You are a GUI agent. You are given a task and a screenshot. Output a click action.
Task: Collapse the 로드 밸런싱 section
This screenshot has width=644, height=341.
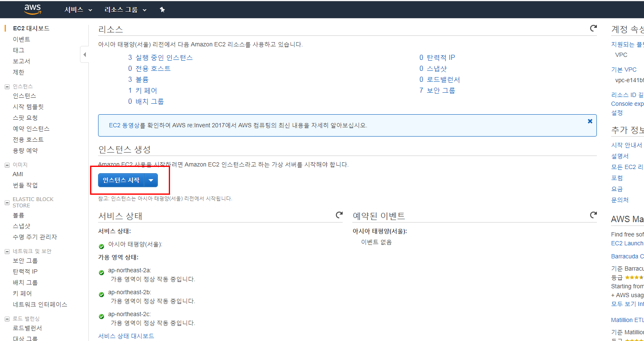point(7,319)
